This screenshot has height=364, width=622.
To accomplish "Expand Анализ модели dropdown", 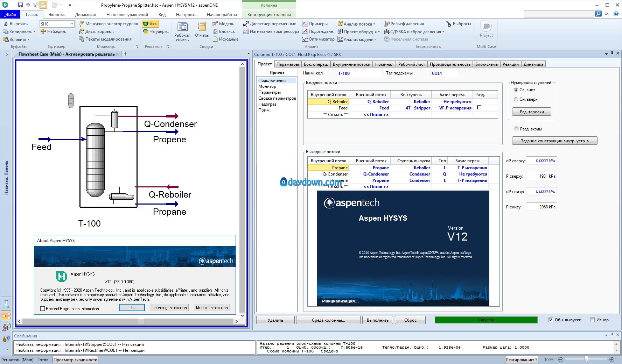I will (376, 40).
